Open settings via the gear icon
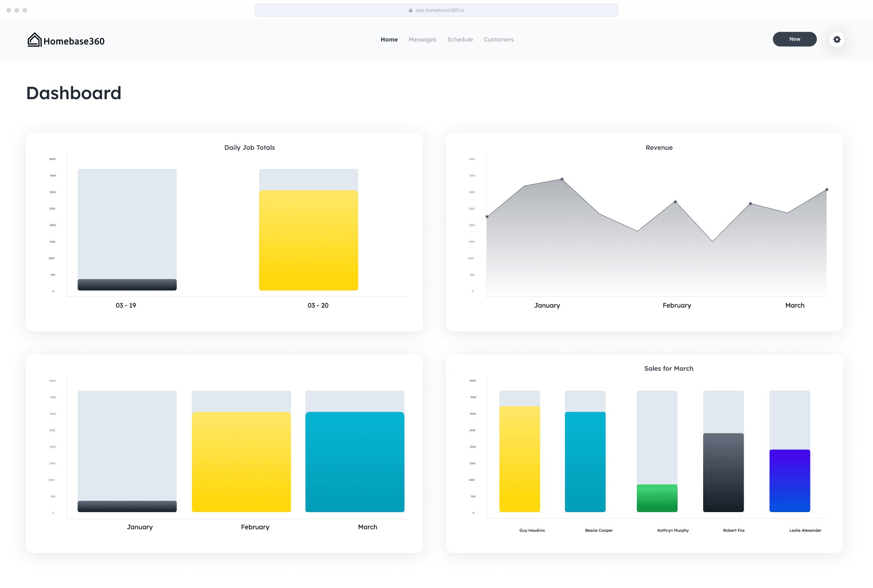The width and height of the screenshot is (873, 588). click(x=837, y=39)
